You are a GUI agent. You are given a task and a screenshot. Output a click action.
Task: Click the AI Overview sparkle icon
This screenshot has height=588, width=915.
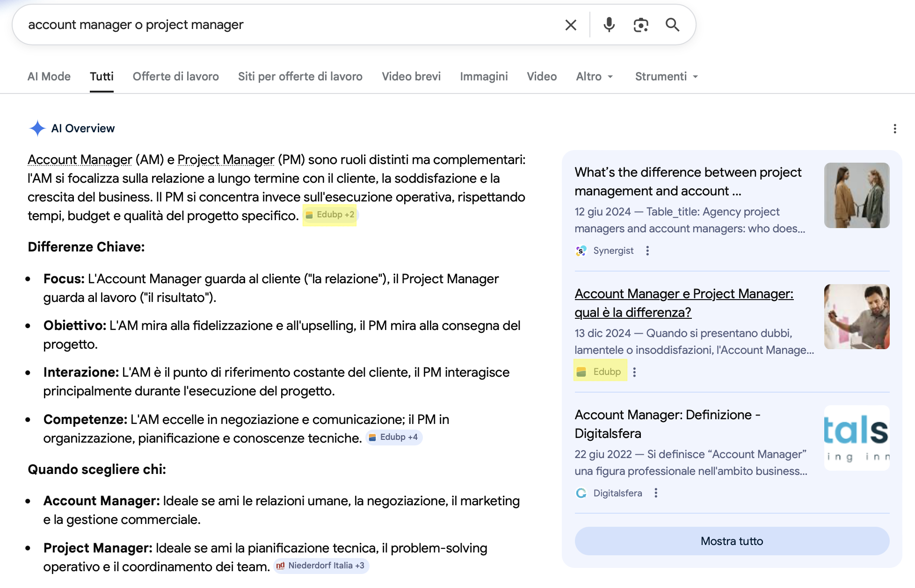point(37,128)
